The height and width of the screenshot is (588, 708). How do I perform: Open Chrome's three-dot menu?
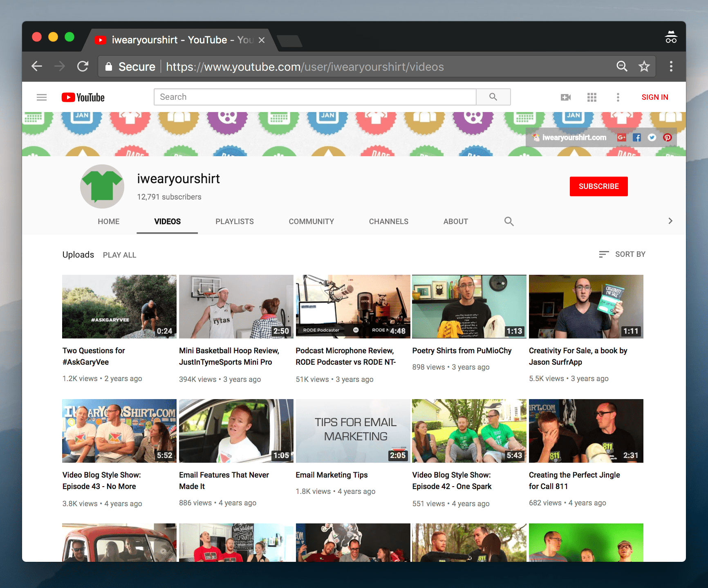[671, 66]
